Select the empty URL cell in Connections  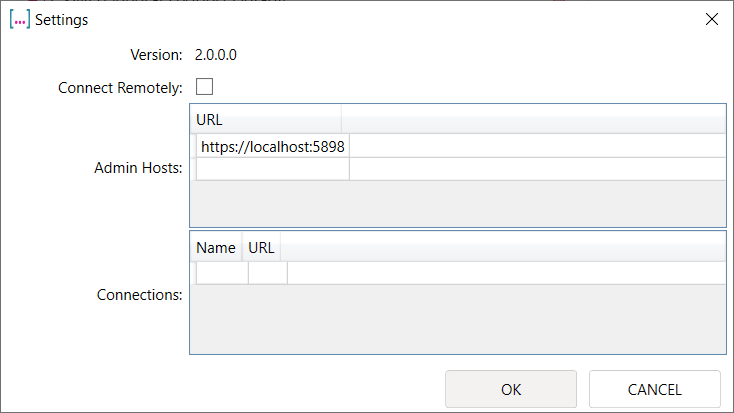tap(267, 272)
